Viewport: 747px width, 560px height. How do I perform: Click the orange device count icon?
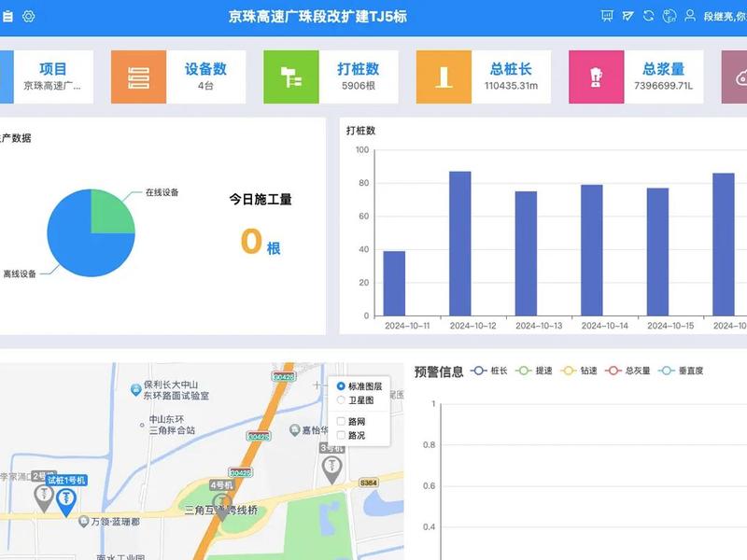pyautogui.click(x=138, y=77)
